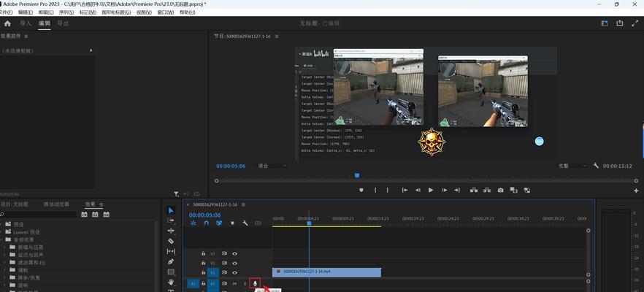Add a marker in the program monitor

(361, 190)
